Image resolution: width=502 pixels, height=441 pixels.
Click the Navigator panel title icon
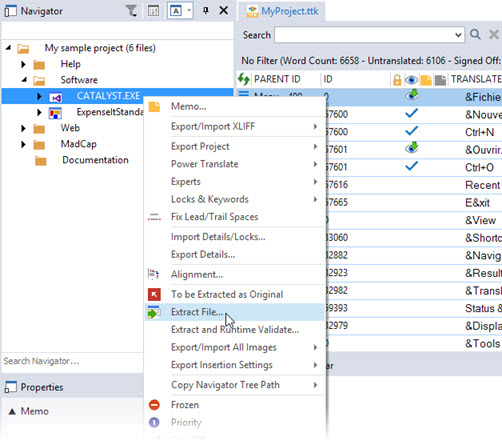[10, 11]
